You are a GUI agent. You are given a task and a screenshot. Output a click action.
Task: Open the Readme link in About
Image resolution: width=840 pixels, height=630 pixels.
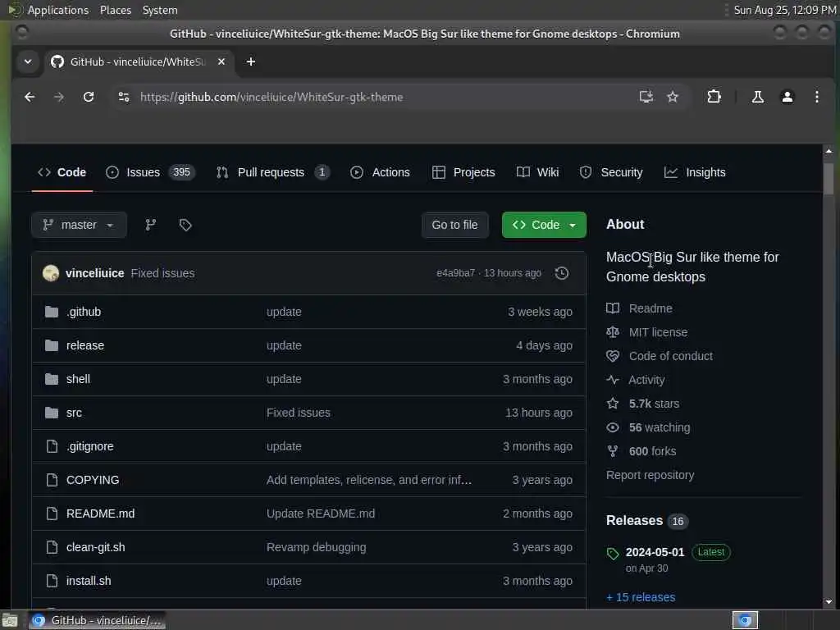tap(651, 308)
